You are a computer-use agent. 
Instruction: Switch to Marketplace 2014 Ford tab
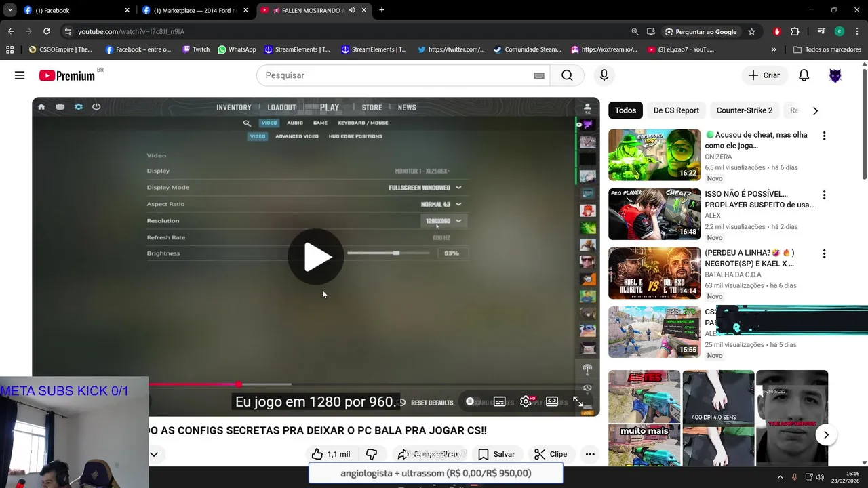(195, 10)
